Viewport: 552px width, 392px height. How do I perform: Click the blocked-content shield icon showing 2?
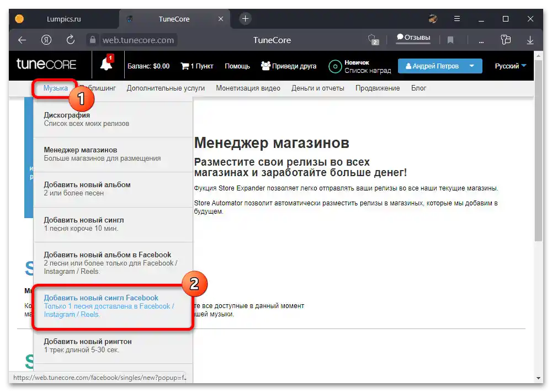click(373, 40)
